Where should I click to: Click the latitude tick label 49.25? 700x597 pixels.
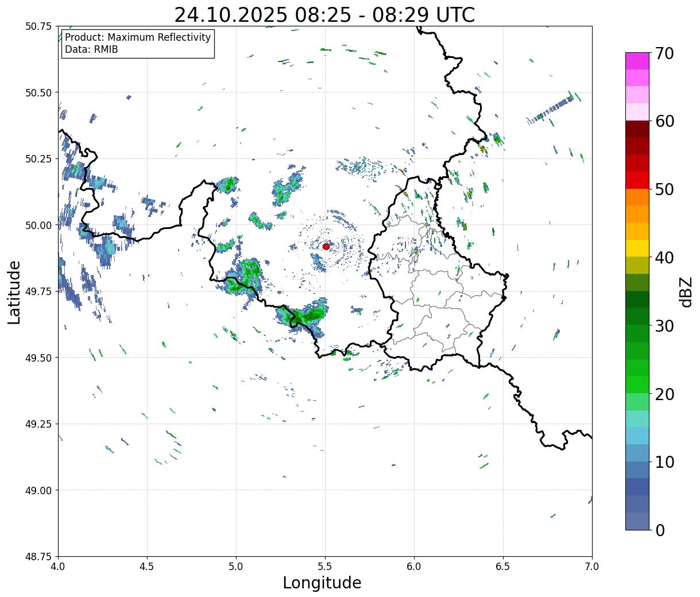coord(38,424)
